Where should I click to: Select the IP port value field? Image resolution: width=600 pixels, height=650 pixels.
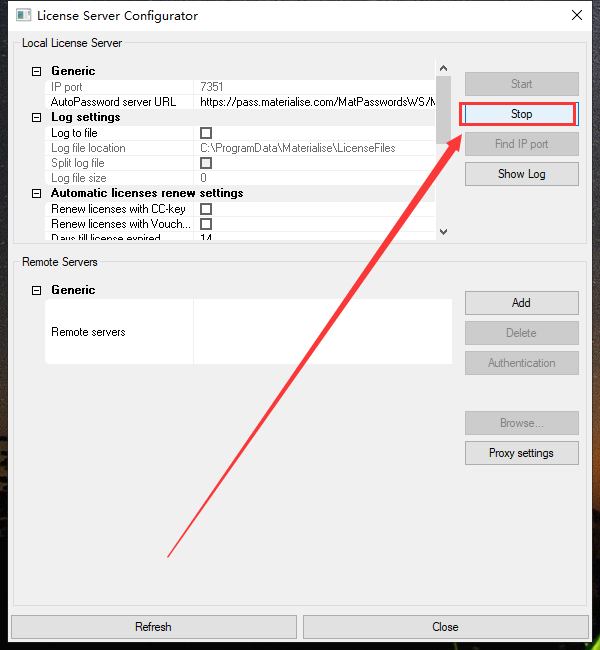click(315, 87)
